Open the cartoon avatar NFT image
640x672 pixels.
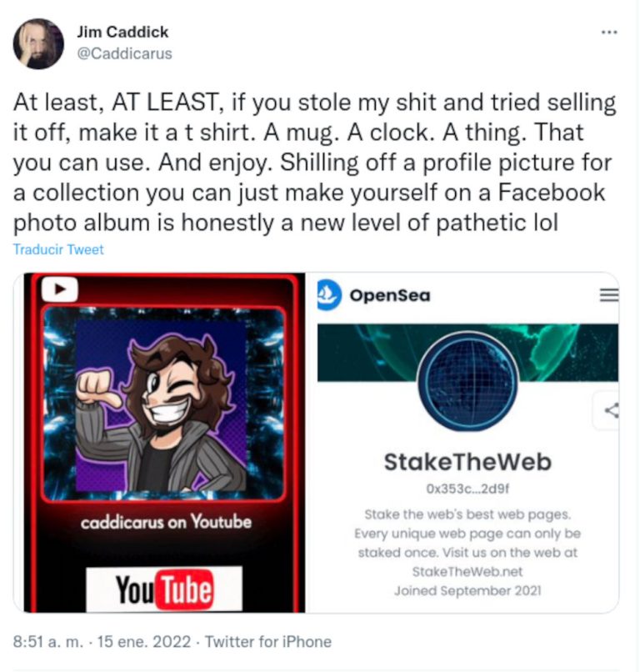tap(164, 404)
